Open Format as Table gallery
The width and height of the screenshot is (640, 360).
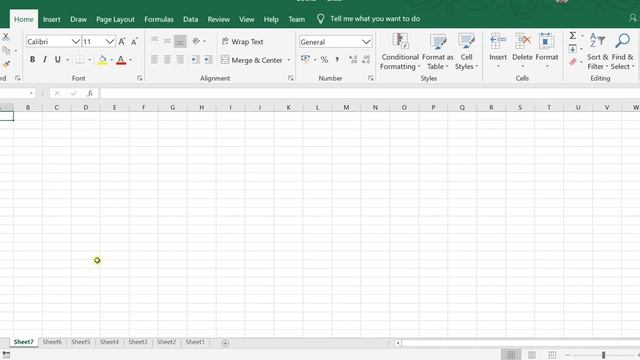point(438,51)
